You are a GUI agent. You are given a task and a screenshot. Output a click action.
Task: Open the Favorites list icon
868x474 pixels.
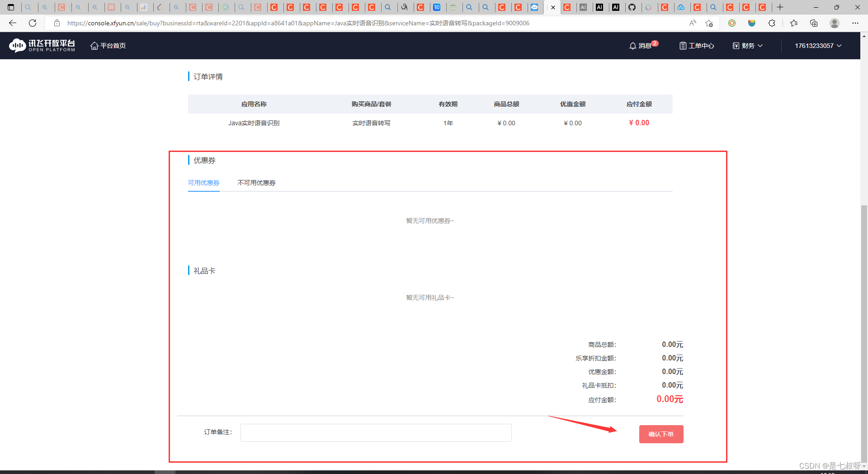tap(794, 23)
